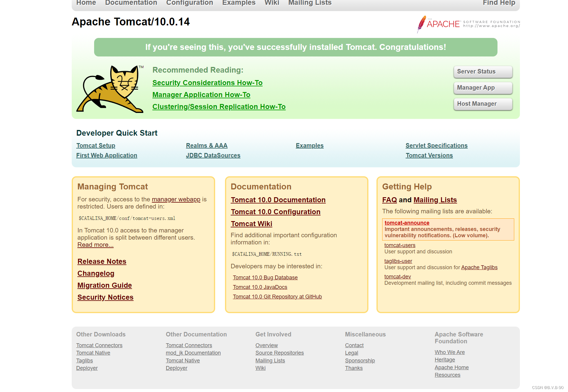Image resolution: width=568 pixels, height=392 pixels.
Task: Open Clustering/Session Replication How-To link
Action: [x=219, y=107]
